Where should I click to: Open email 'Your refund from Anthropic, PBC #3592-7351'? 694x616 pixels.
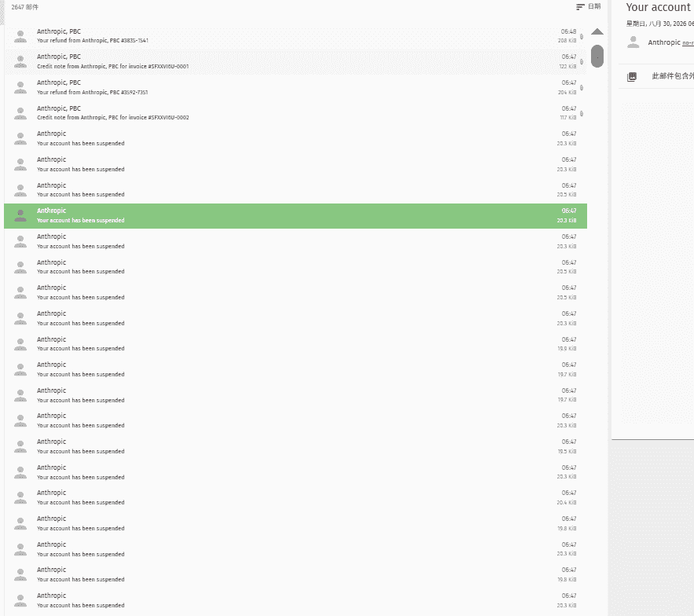(296, 87)
